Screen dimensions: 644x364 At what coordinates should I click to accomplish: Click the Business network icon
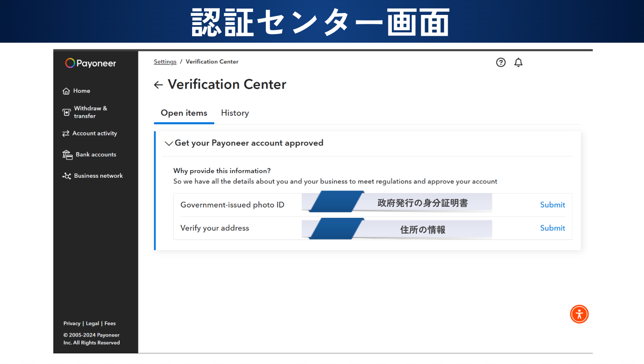click(x=67, y=176)
